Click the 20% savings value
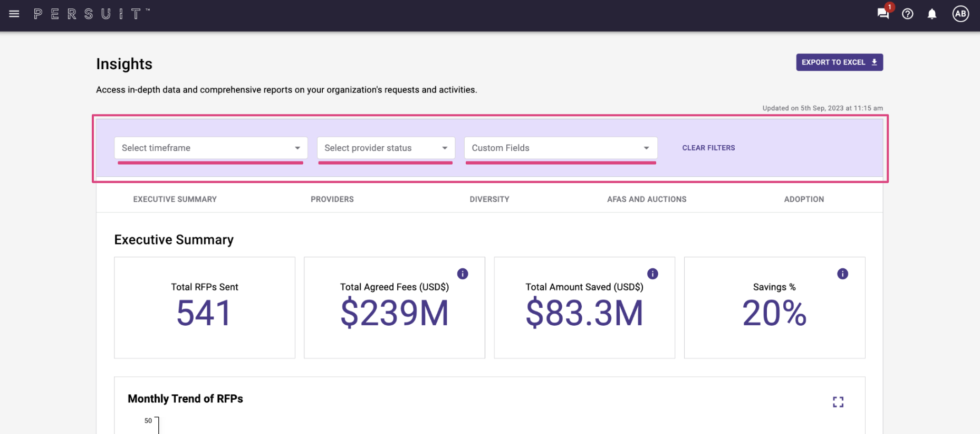 [774, 313]
